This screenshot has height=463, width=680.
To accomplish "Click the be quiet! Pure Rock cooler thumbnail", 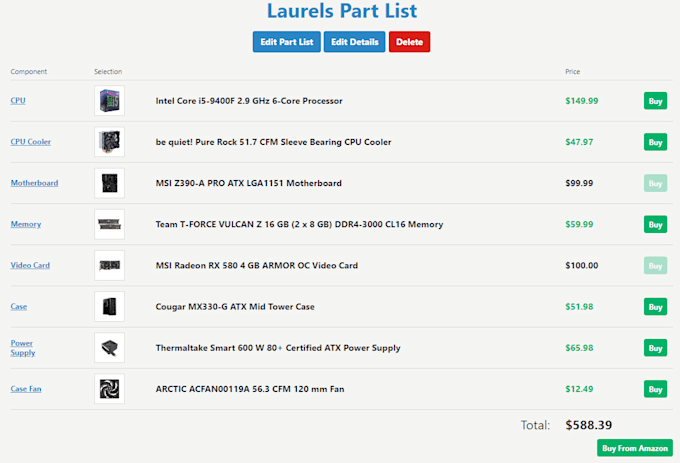I will pos(109,142).
